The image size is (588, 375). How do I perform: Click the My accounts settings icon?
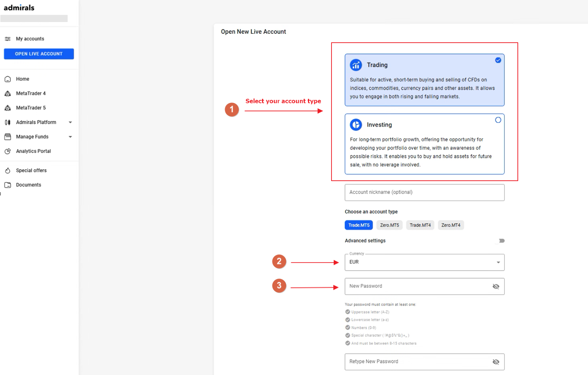click(7, 39)
